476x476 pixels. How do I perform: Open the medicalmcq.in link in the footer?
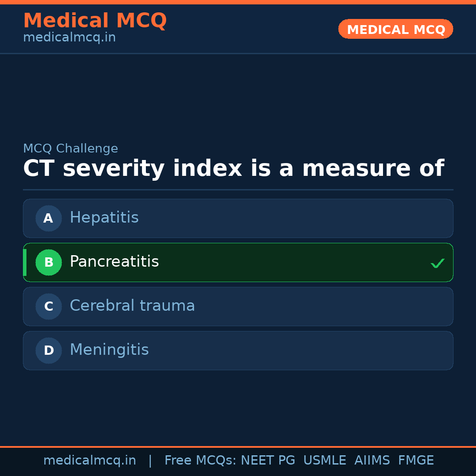(89, 461)
